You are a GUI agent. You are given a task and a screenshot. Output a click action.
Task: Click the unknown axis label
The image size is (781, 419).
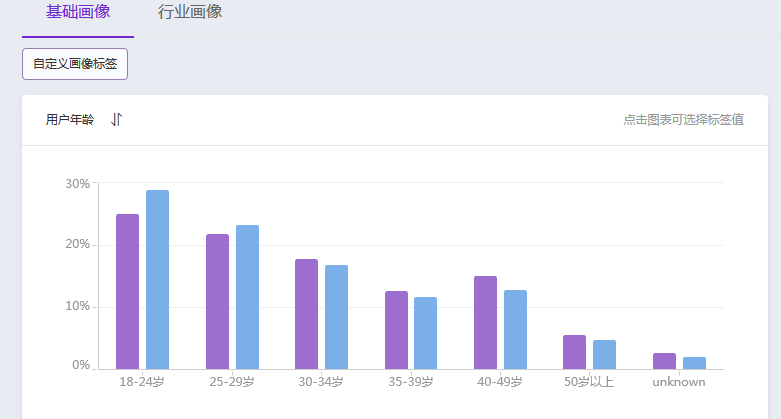pos(679,382)
